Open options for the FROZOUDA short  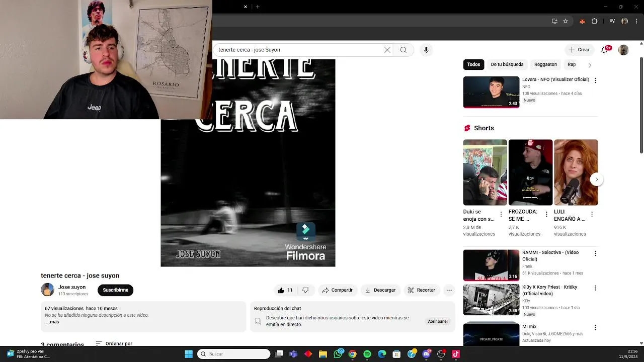(546, 214)
